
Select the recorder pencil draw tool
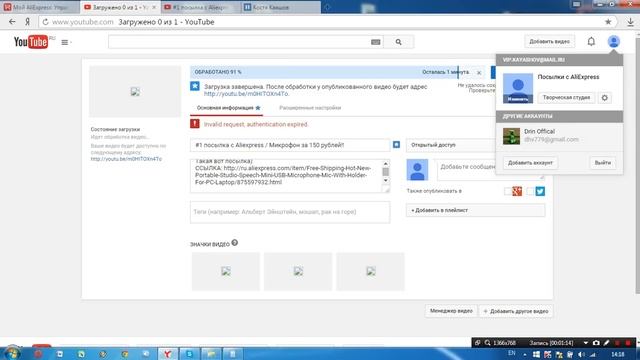pyautogui.click(x=607, y=343)
